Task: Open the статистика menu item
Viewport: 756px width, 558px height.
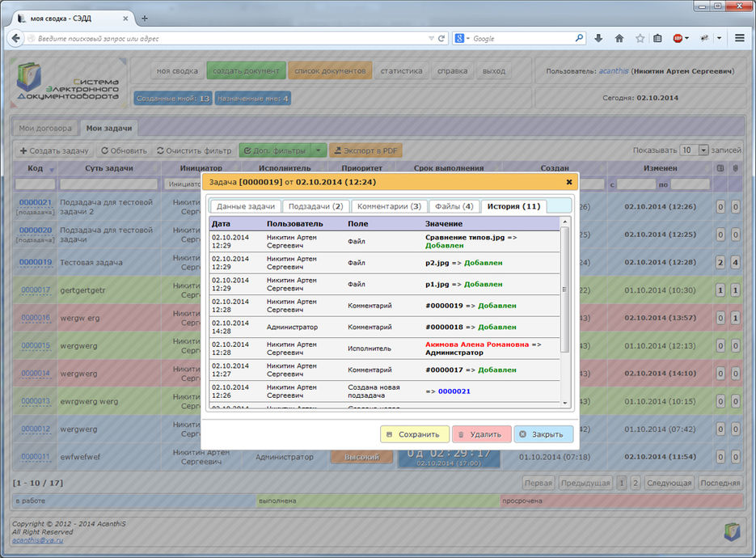Action: coord(401,71)
